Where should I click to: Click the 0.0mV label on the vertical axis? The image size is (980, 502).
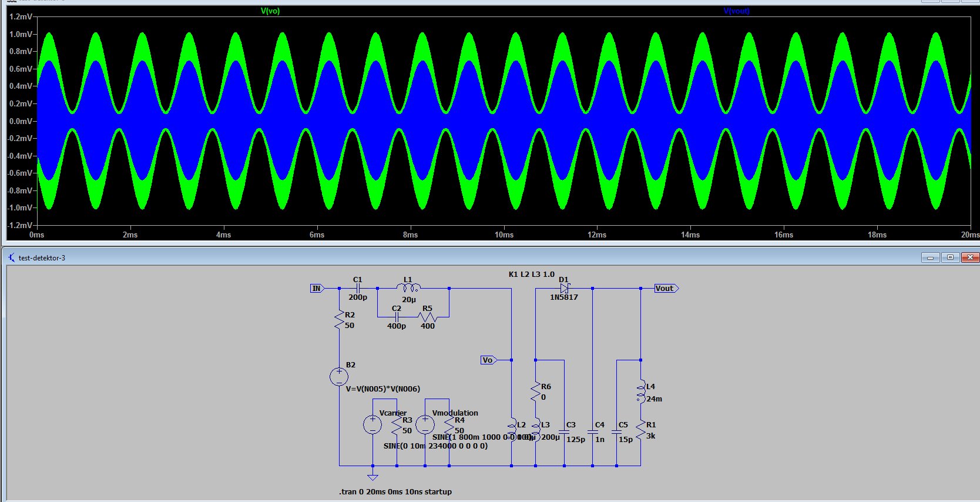(x=21, y=121)
